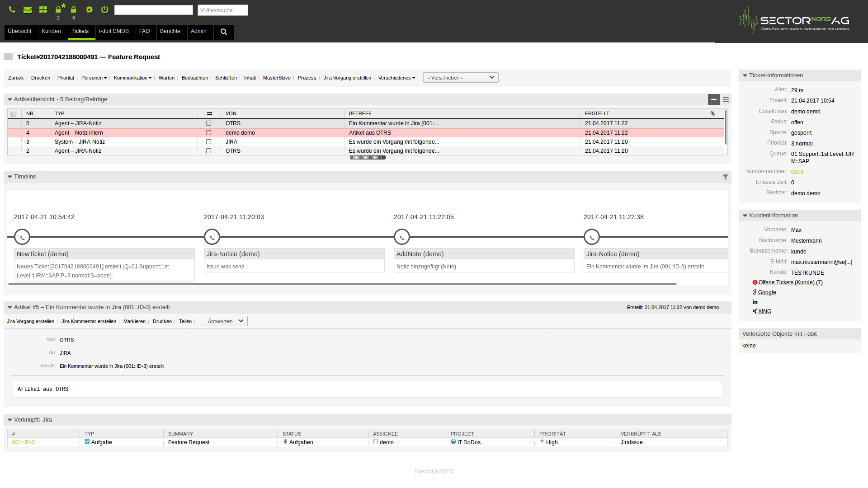Click the demo assignee avatar icon
This screenshot has width=868, height=488.
[376, 441]
